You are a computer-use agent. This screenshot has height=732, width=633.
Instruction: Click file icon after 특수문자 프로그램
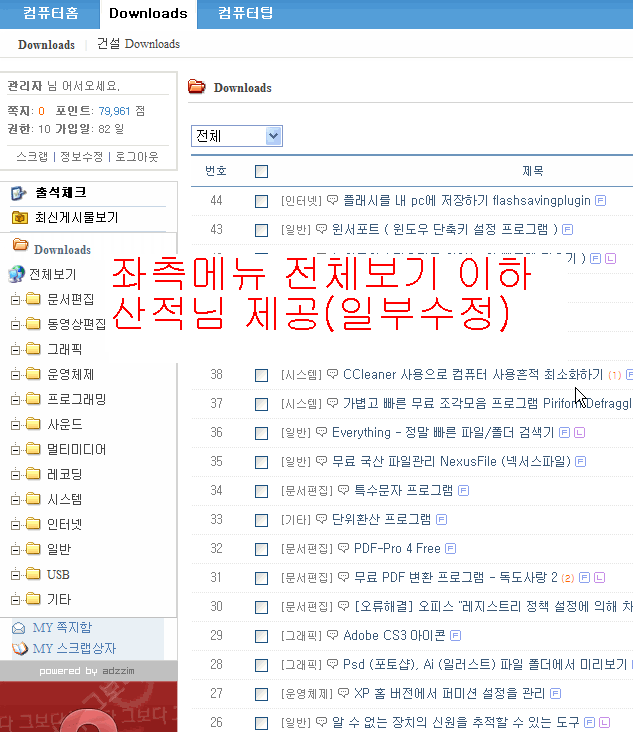coord(464,491)
